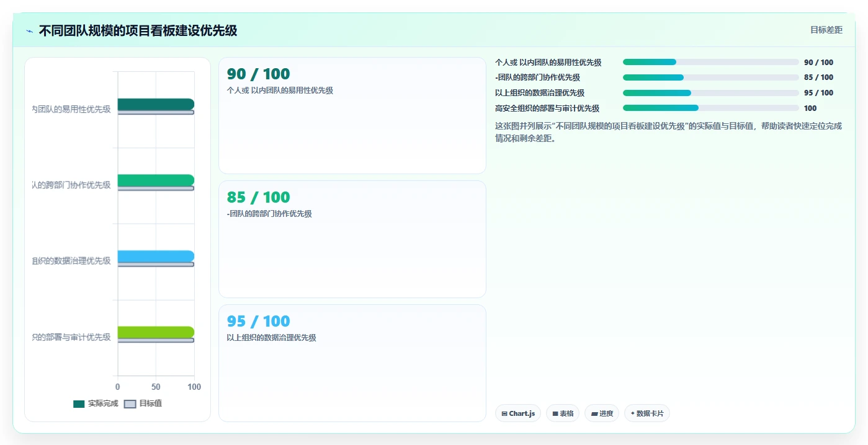
Task: Click the Chart.js tag chip
Action: point(518,413)
